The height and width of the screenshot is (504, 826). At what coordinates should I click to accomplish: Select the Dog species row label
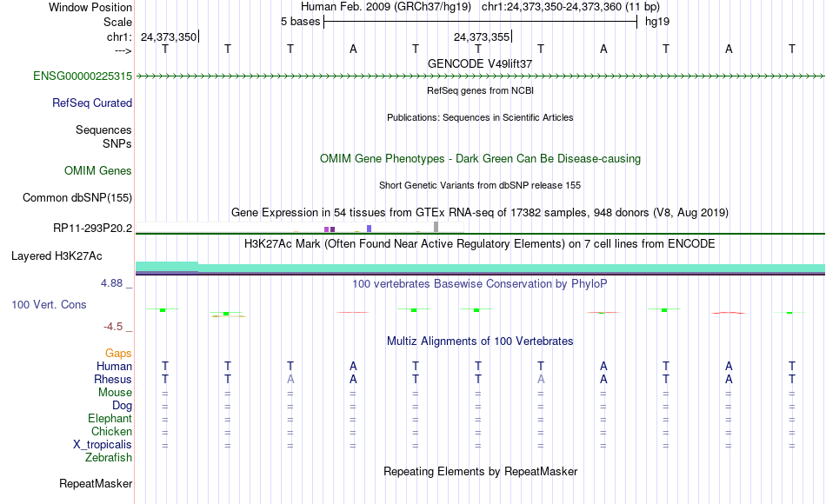pos(123,405)
